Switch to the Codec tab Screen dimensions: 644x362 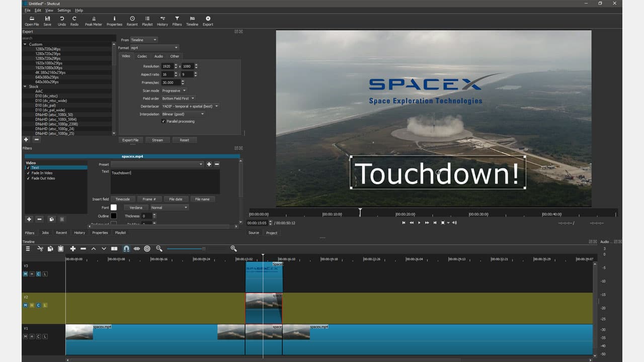pos(142,56)
